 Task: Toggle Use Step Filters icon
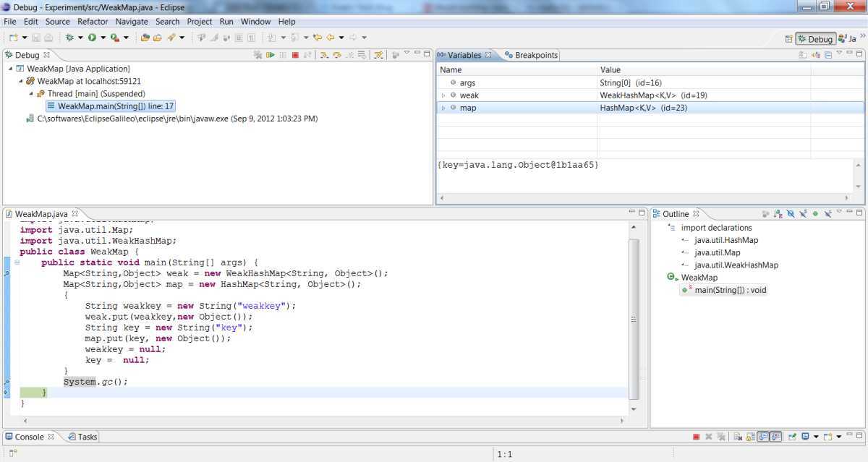(x=378, y=55)
